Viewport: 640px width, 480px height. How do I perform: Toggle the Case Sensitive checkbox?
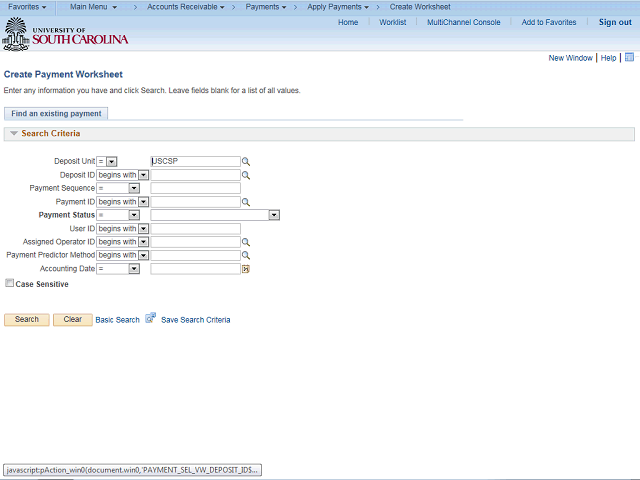[9, 283]
